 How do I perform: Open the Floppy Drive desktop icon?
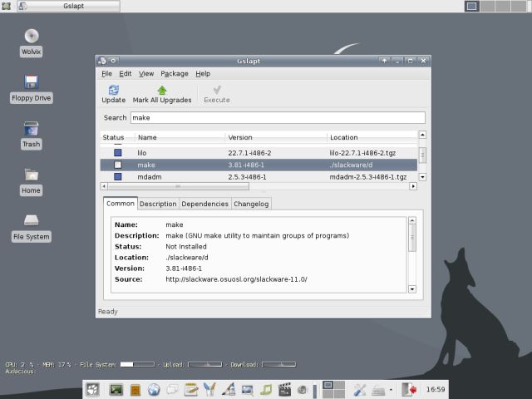[31, 81]
